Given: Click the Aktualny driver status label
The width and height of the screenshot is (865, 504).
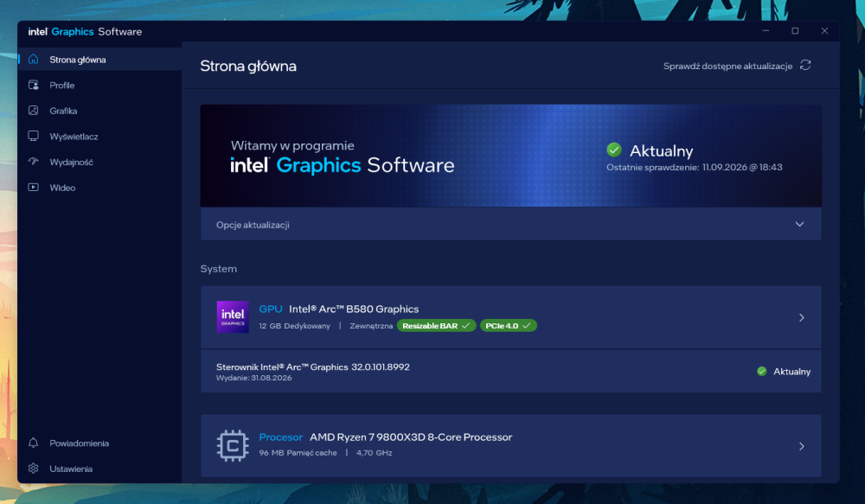Looking at the screenshot, I should point(791,372).
